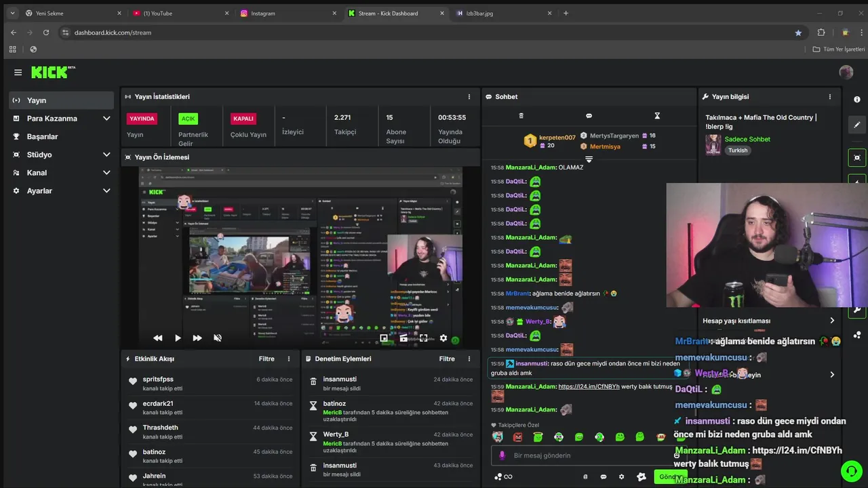Click the KICK logo

[53, 73]
